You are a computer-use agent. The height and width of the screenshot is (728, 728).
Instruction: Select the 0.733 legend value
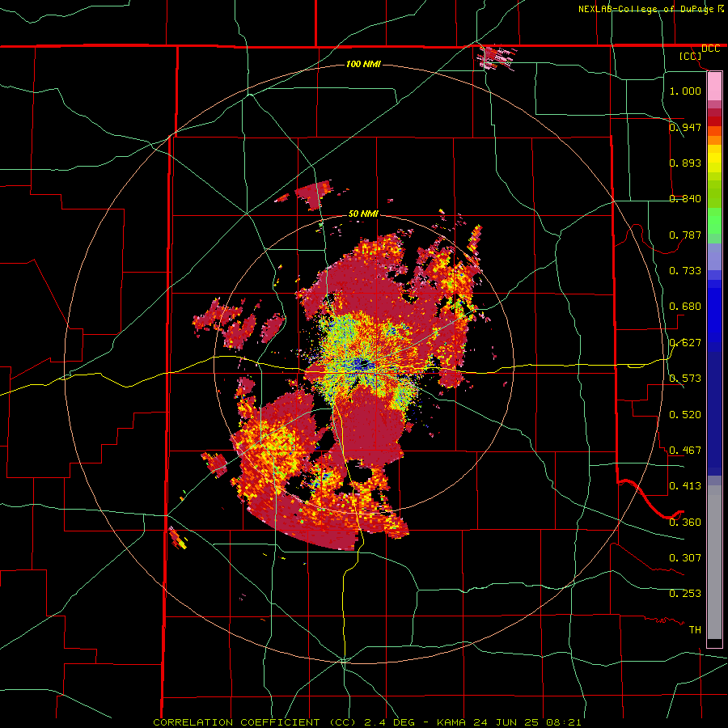coord(685,270)
